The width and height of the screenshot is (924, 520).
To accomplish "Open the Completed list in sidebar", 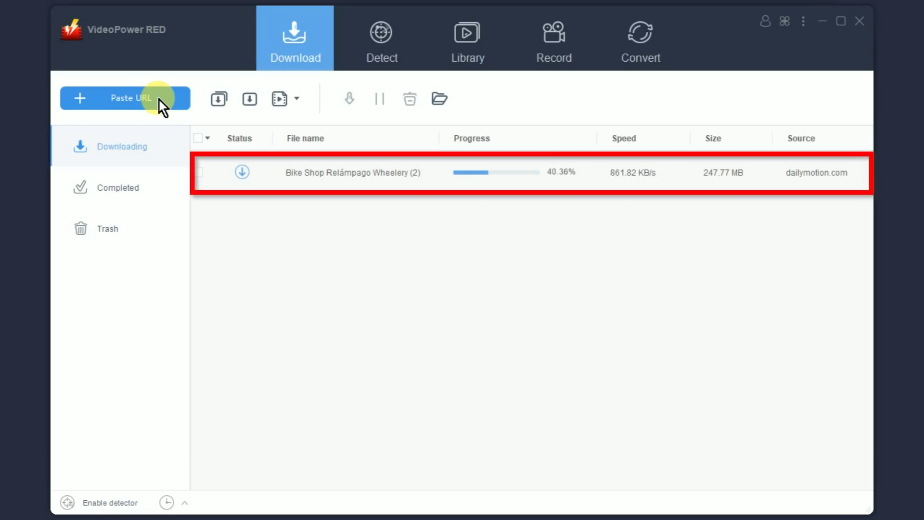I will [x=120, y=187].
